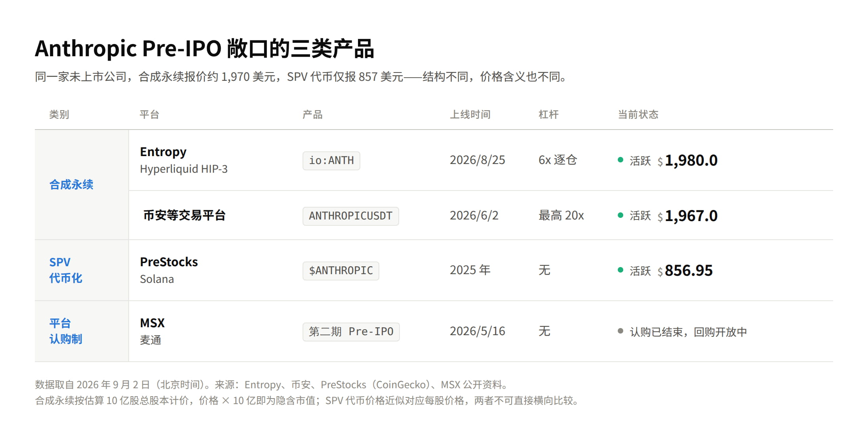Click the '当前状态' column header
Image resolution: width=868 pixels, height=435 pixels.
(638, 114)
